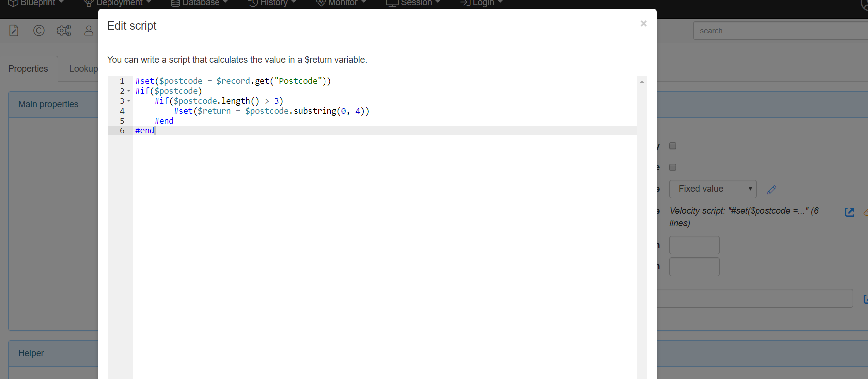
Task: Open the Monitor menu
Action: pyautogui.click(x=341, y=3)
